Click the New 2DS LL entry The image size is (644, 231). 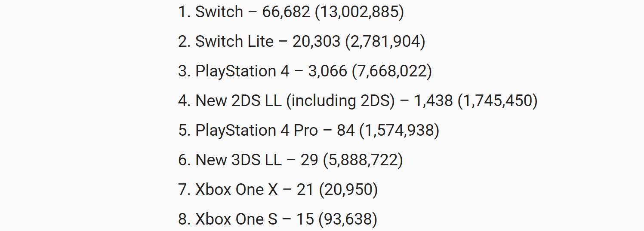[x=358, y=101]
